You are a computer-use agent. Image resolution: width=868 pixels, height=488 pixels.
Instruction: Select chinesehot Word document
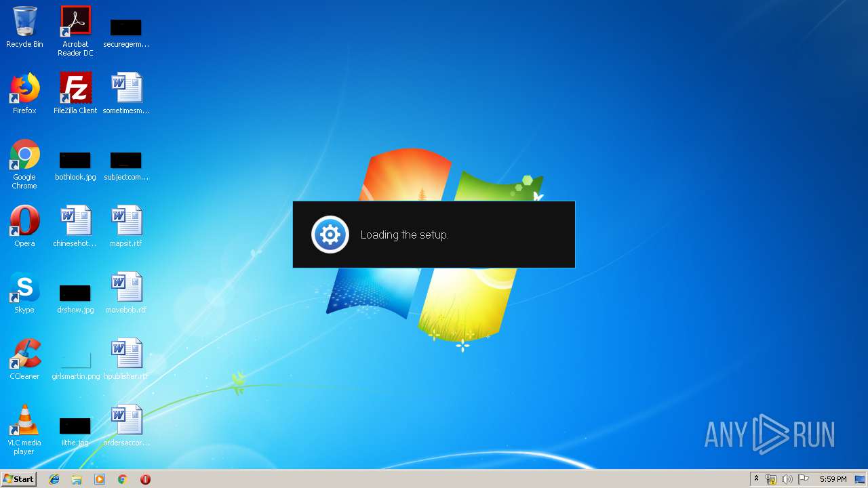(75, 226)
